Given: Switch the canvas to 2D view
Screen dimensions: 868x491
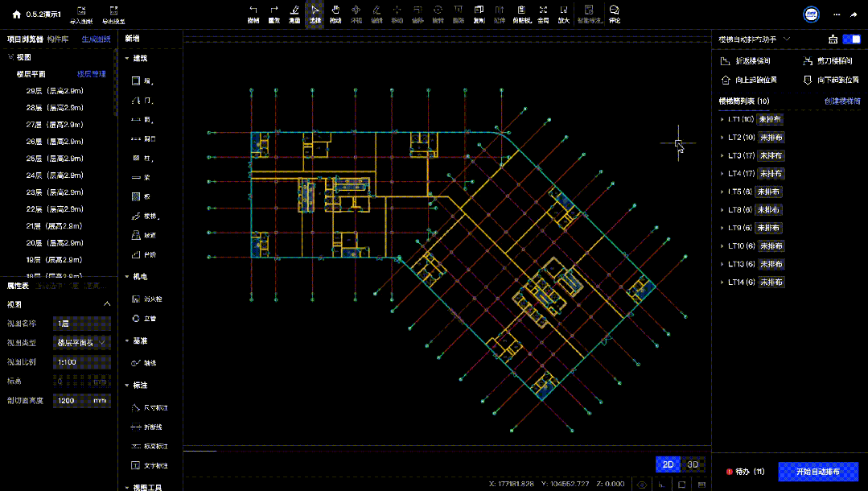Looking at the screenshot, I should tap(668, 464).
